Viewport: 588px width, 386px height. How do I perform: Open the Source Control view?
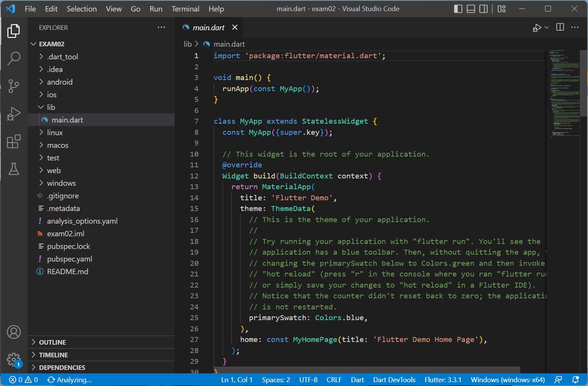pos(14,86)
